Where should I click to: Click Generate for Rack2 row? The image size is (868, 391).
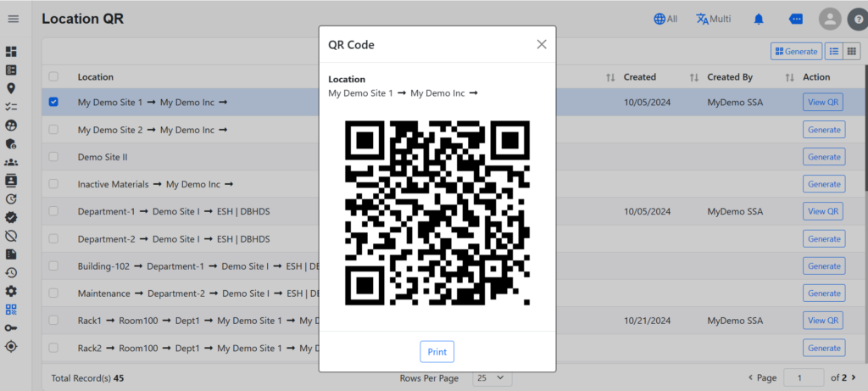point(824,348)
